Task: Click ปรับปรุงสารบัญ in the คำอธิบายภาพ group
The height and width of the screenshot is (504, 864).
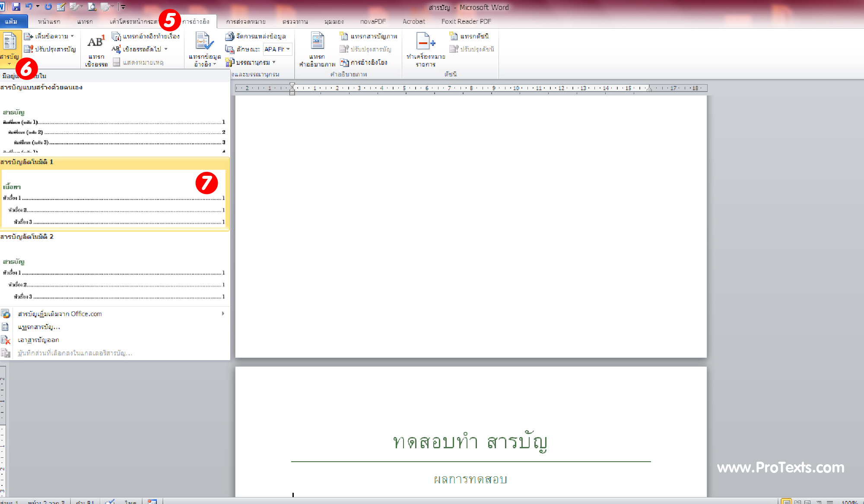Action: point(365,49)
